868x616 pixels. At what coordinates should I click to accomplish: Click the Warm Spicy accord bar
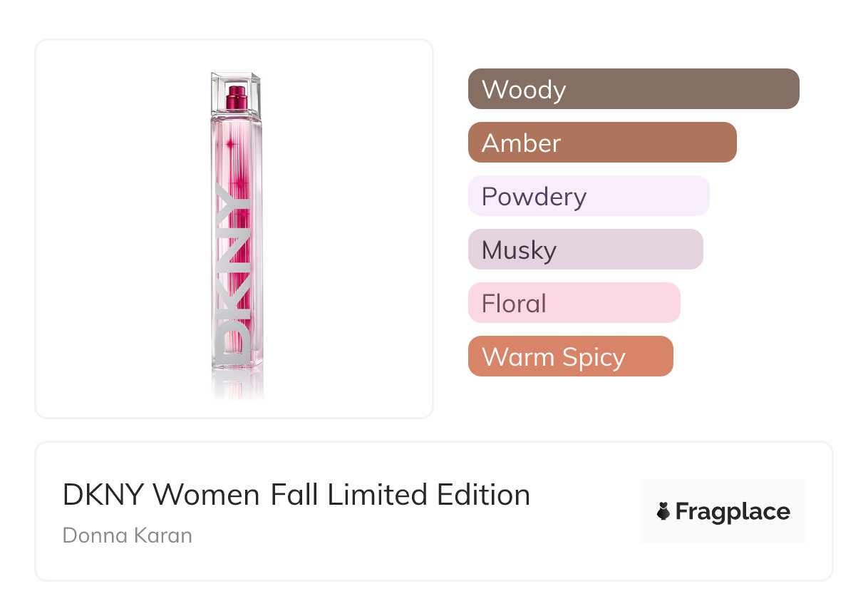point(570,356)
